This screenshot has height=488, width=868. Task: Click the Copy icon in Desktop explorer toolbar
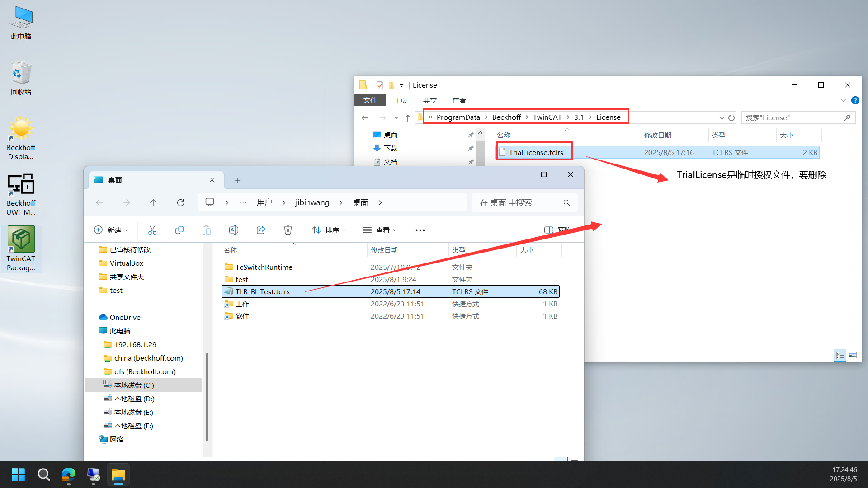coord(179,230)
